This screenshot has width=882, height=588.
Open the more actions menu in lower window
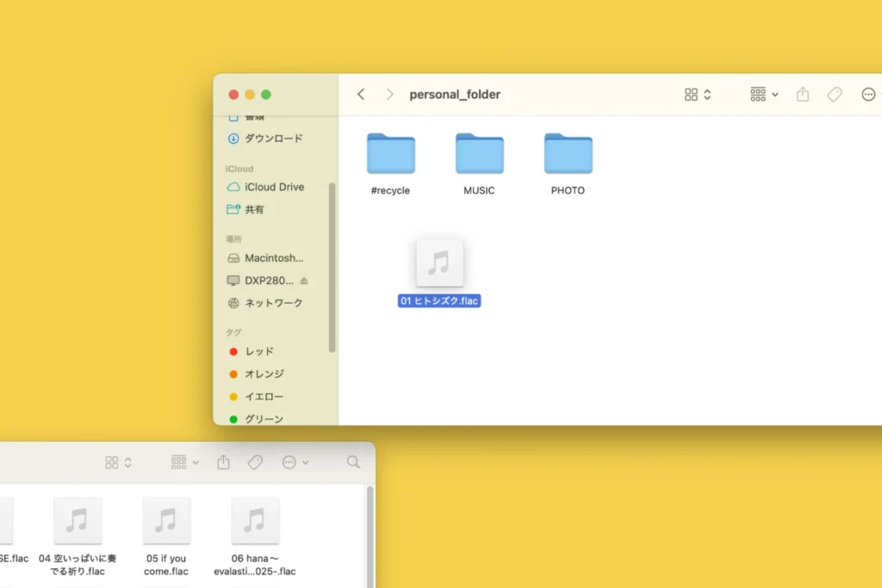click(295, 462)
